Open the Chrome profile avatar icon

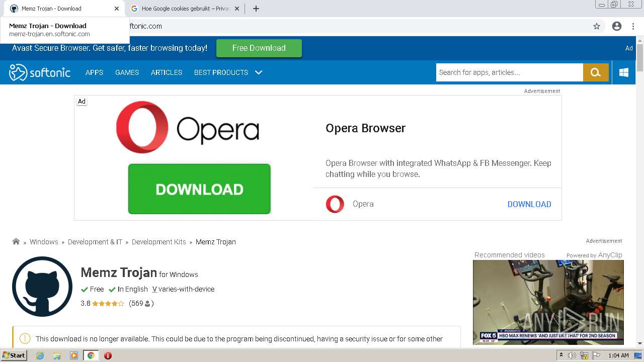pyautogui.click(x=617, y=26)
